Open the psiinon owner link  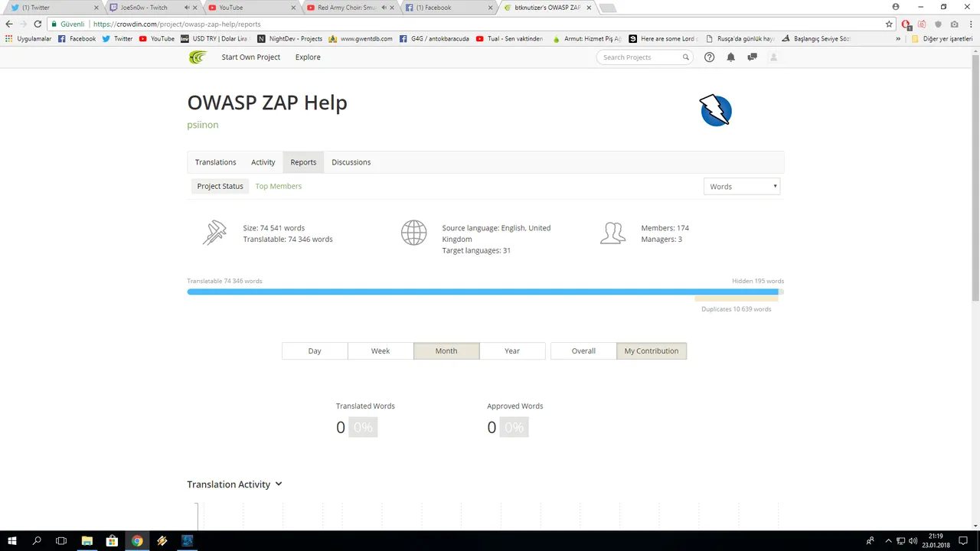pyautogui.click(x=203, y=125)
